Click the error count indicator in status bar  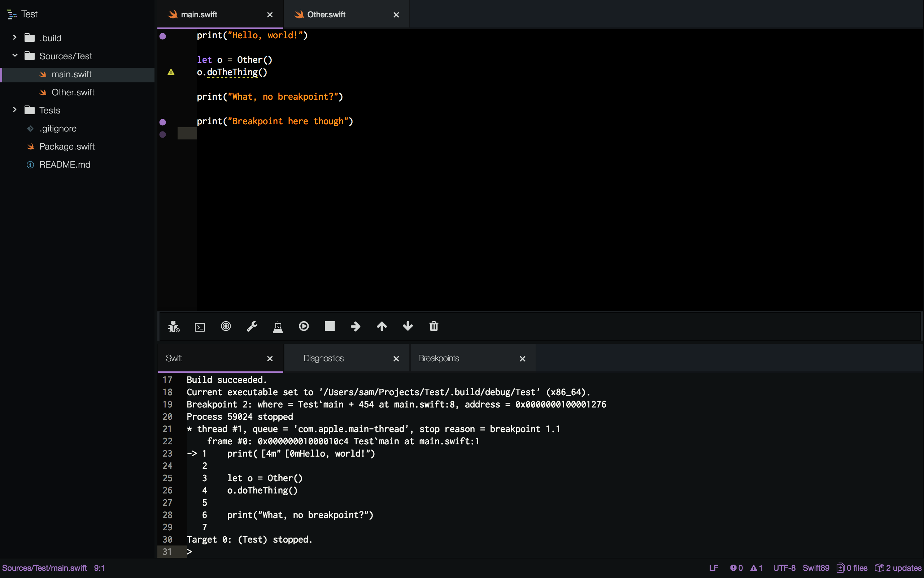(736, 568)
